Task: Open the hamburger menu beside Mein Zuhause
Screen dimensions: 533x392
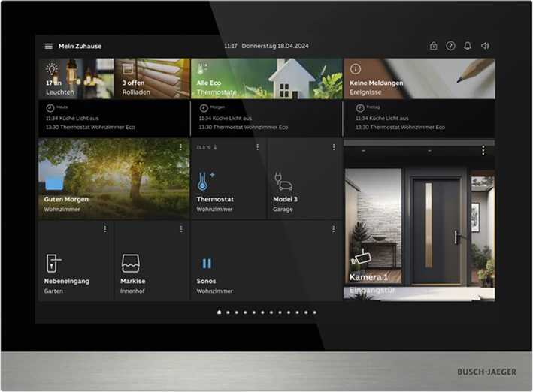Action: 49,46
